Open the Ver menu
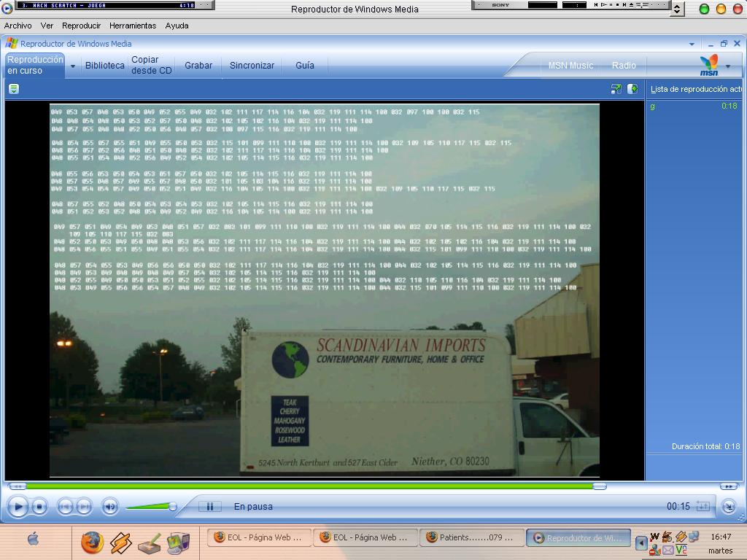This screenshot has height=560, width=747. click(47, 26)
